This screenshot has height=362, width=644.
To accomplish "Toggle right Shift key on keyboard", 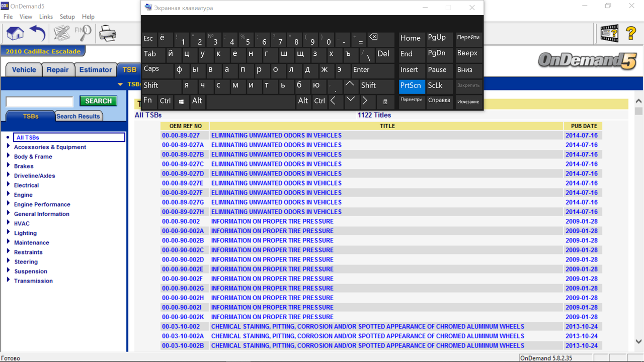I will coord(377,85).
